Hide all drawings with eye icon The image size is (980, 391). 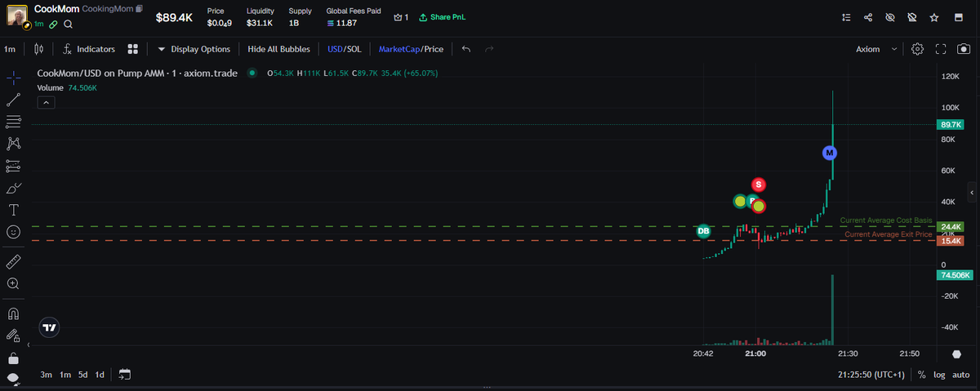(x=14, y=378)
